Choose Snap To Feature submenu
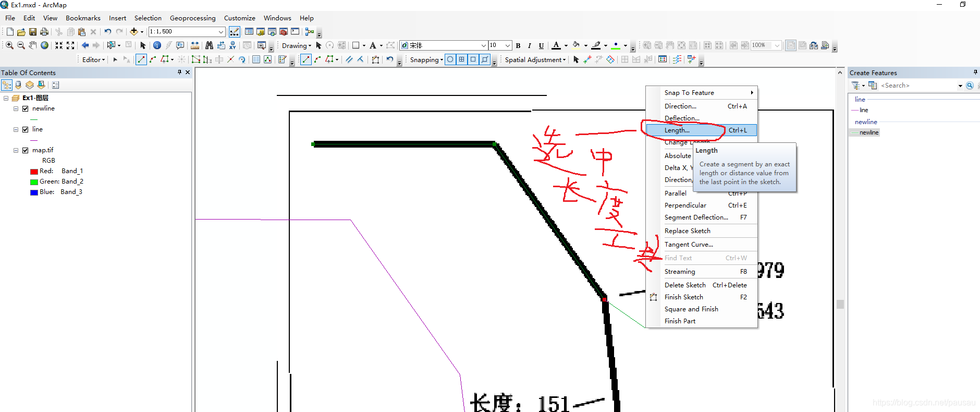Screen dimensions: 980x412 point(701,93)
